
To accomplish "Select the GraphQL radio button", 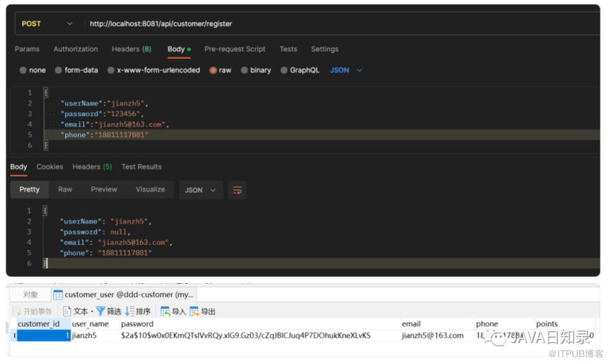I will (284, 71).
